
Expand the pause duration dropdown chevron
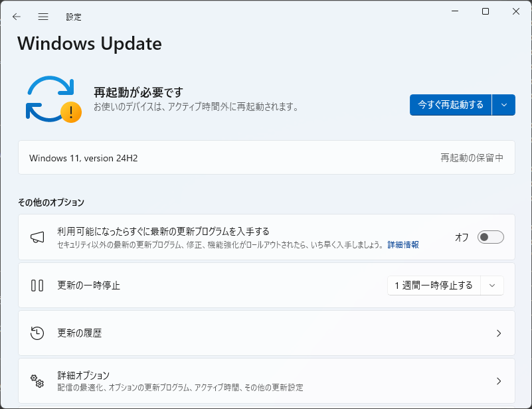tap(492, 286)
